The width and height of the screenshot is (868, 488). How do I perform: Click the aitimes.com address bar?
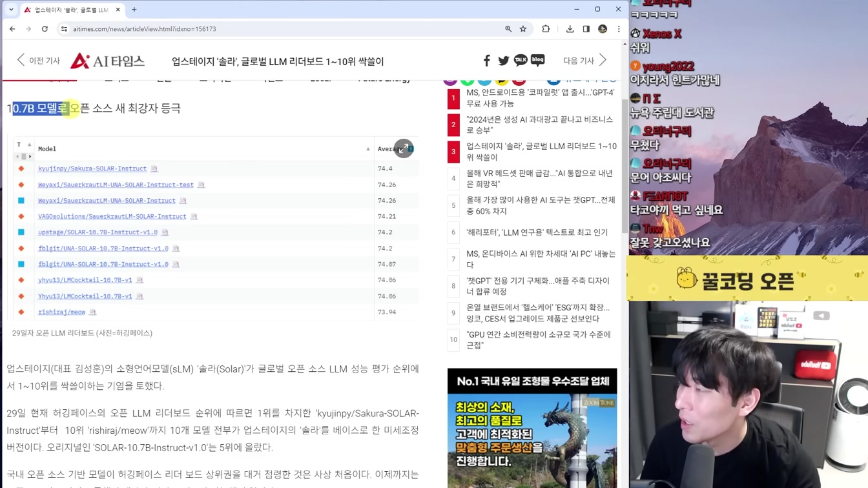point(284,29)
